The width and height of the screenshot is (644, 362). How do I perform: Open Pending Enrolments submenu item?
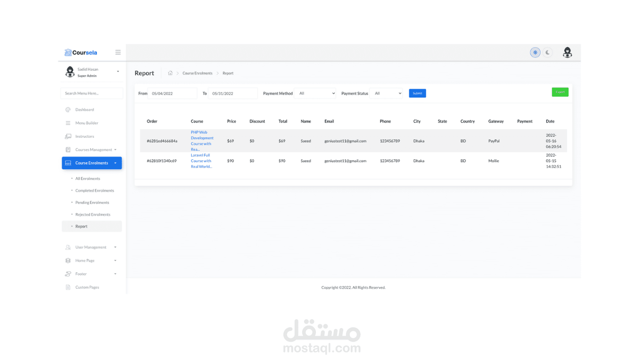pos(92,203)
